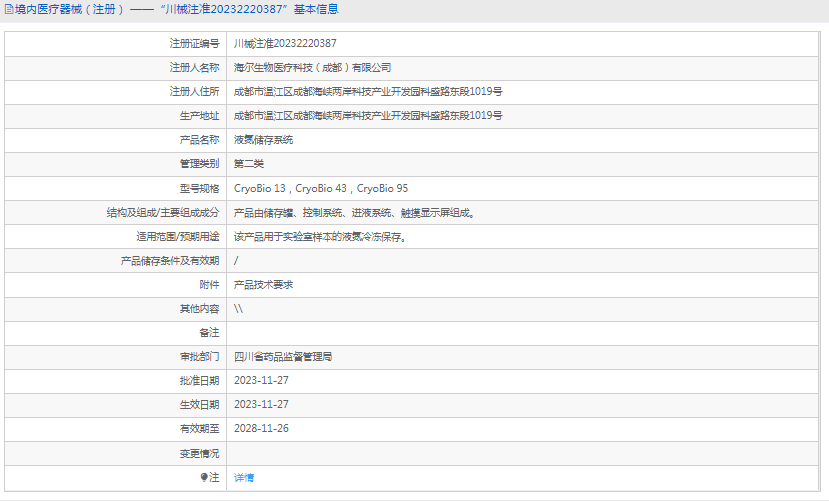Select registration number value 川械注准20232220387 in table
Screen dimensions: 829x501
285,43
